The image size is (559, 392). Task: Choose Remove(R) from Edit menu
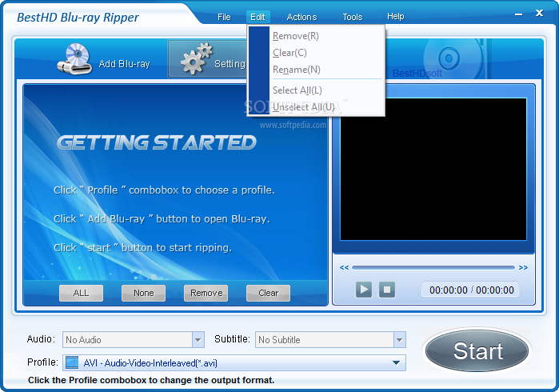pyautogui.click(x=296, y=36)
